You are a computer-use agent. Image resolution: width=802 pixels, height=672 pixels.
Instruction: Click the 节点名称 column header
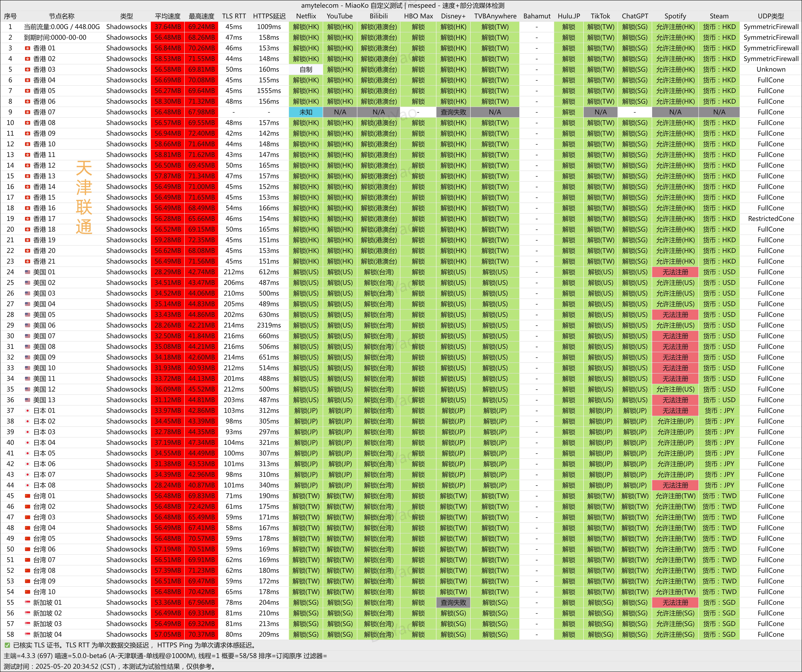[x=61, y=16]
